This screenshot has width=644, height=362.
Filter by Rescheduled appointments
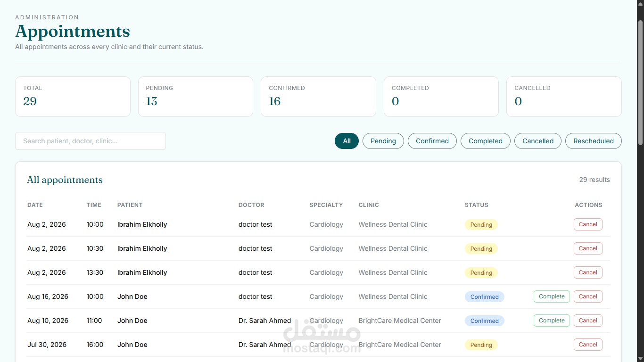pyautogui.click(x=594, y=141)
